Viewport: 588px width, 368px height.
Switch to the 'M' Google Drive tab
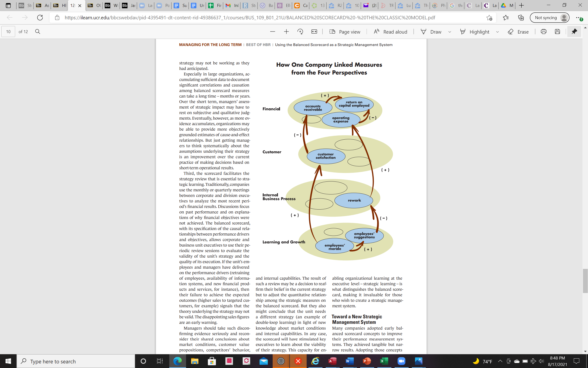tap(508, 5)
